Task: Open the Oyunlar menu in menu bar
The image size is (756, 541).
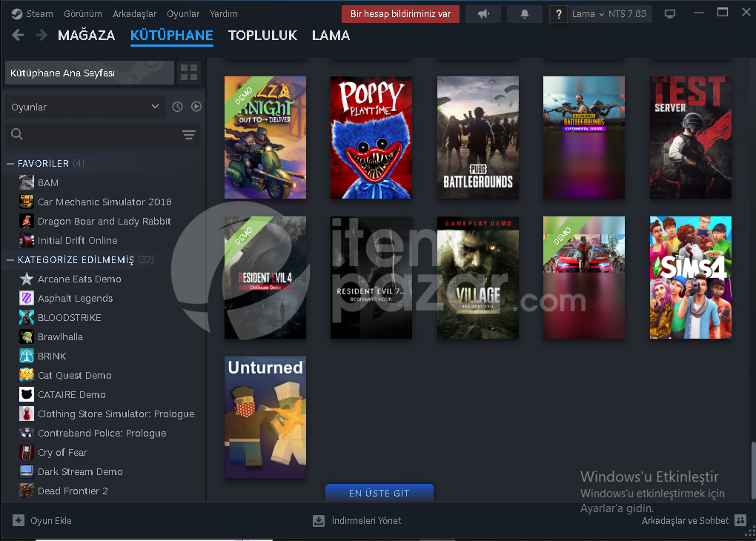Action: (183, 14)
